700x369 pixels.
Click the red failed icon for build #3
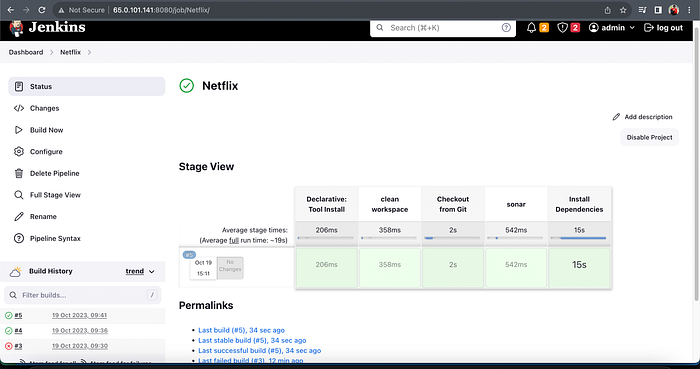tap(8, 346)
